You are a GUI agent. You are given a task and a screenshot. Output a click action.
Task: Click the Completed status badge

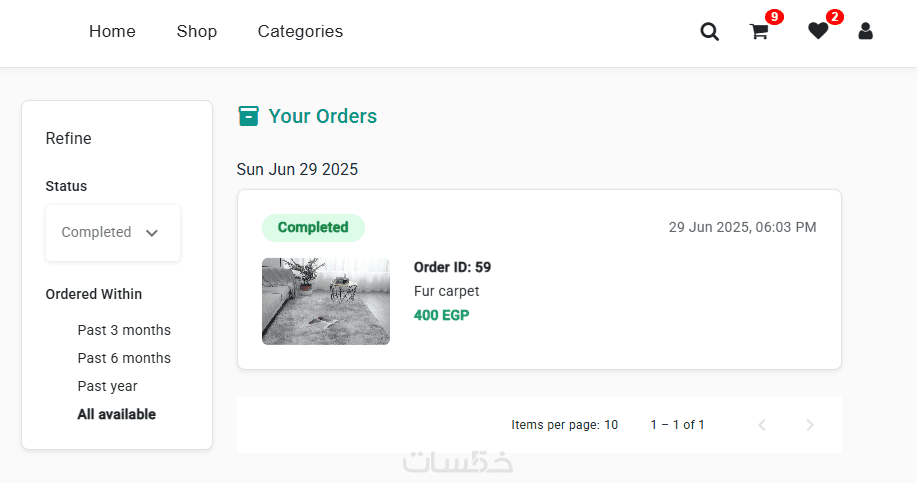pos(313,227)
